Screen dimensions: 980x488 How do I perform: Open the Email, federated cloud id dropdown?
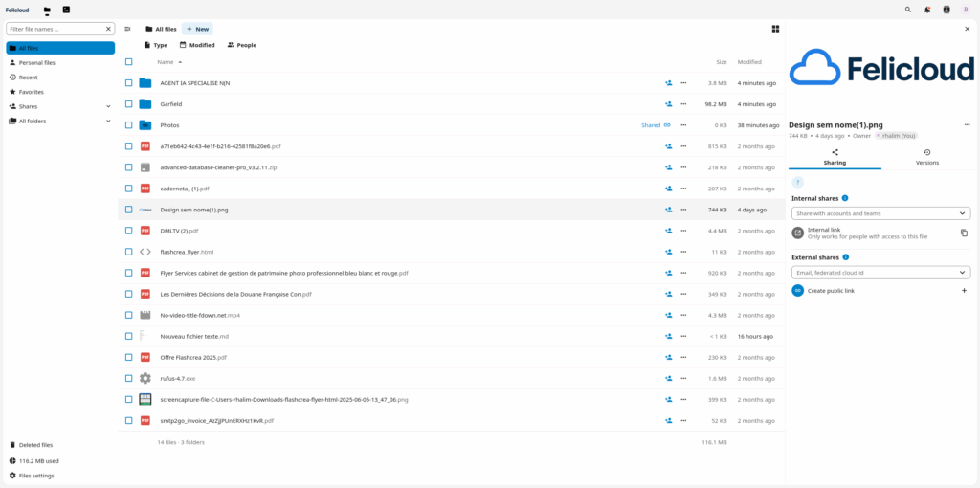click(x=880, y=273)
